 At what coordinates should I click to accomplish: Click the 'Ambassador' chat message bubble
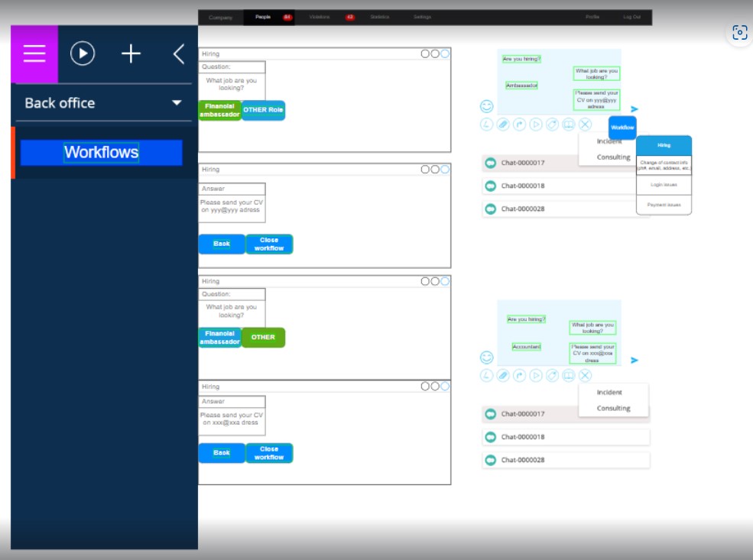pos(521,86)
